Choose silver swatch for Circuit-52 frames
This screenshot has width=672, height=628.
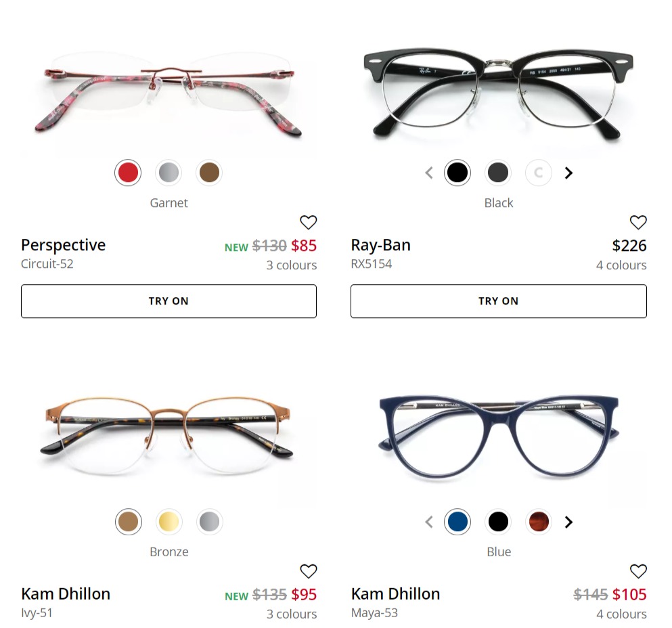coord(169,173)
